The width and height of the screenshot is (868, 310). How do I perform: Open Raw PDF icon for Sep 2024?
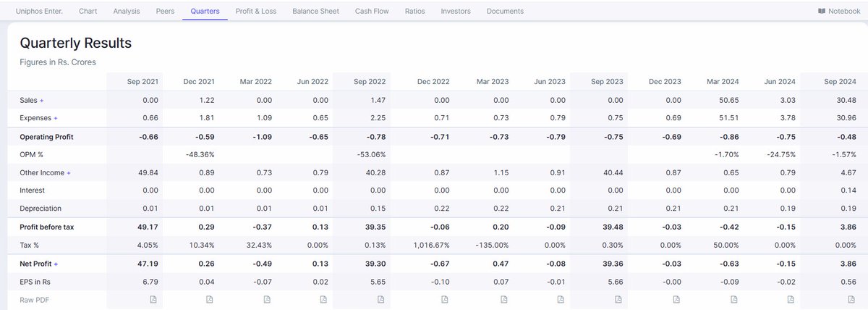tap(851, 299)
